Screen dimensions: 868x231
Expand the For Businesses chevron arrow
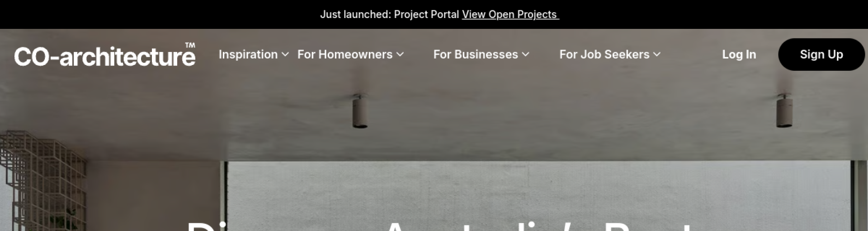pyautogui.click(x=525, y=54)
